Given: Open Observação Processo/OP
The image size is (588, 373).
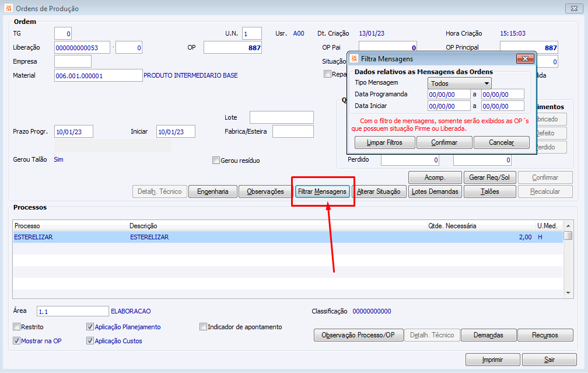Looking at the screenshot, I should pos(359,334).
